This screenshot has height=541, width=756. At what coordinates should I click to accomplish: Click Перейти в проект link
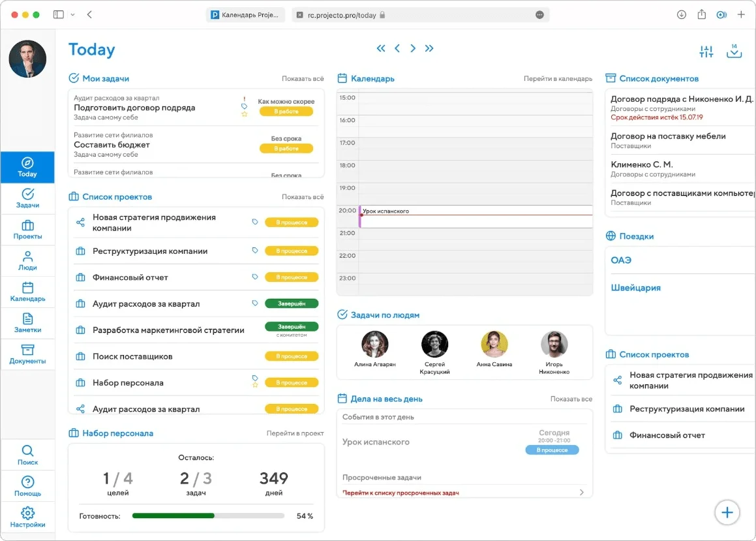pos(295,433)
